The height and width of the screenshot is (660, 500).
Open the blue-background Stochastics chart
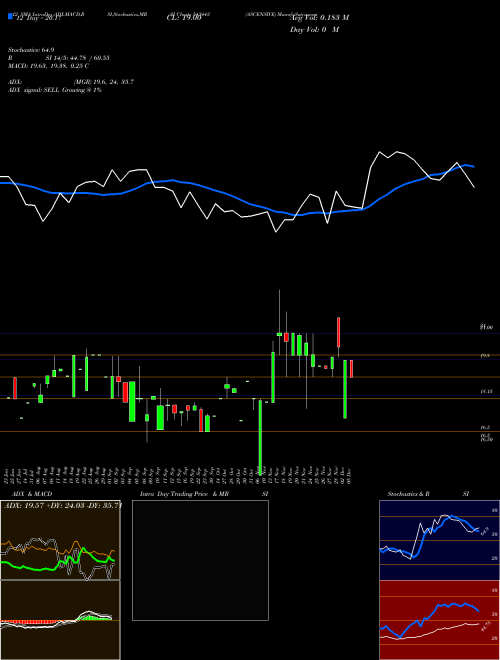click(x=439, y=540)
